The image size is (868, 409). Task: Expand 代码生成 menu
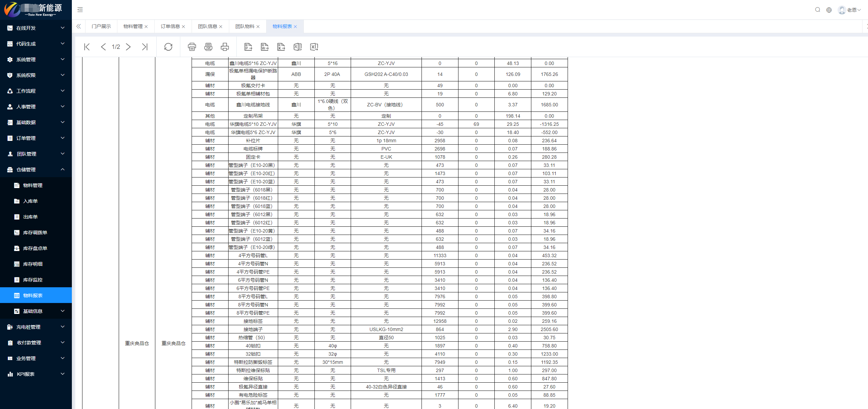pos(36,44)
